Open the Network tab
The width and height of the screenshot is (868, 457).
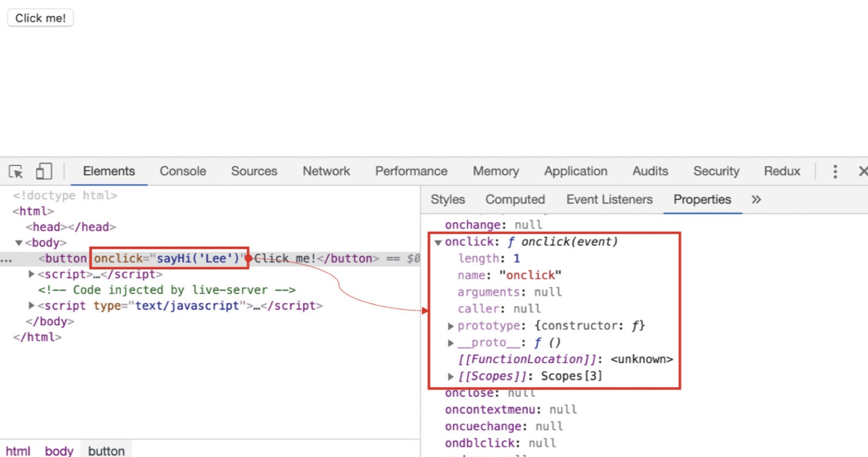pyautogui.click(x=326, y=171)
